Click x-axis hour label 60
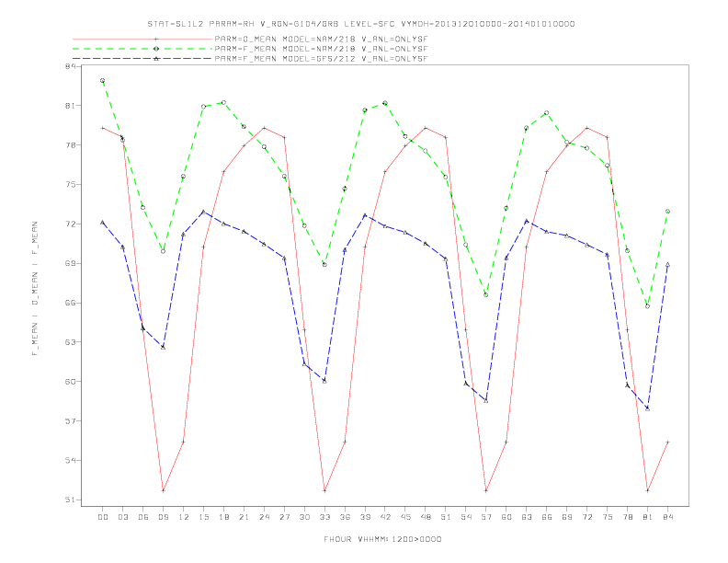Image resolution: width=728 pixels, height=563 pixels. [x=506, y=517]
